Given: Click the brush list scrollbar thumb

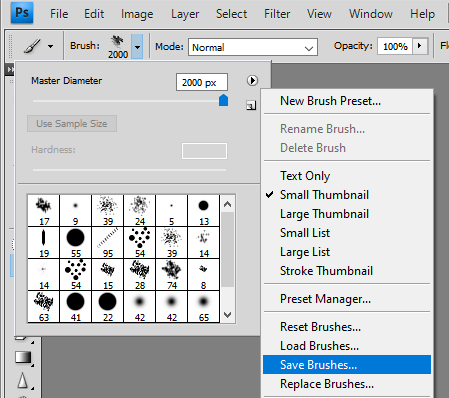Looking at the screenshot, I should pyautogui.click(x=228, y=249).
